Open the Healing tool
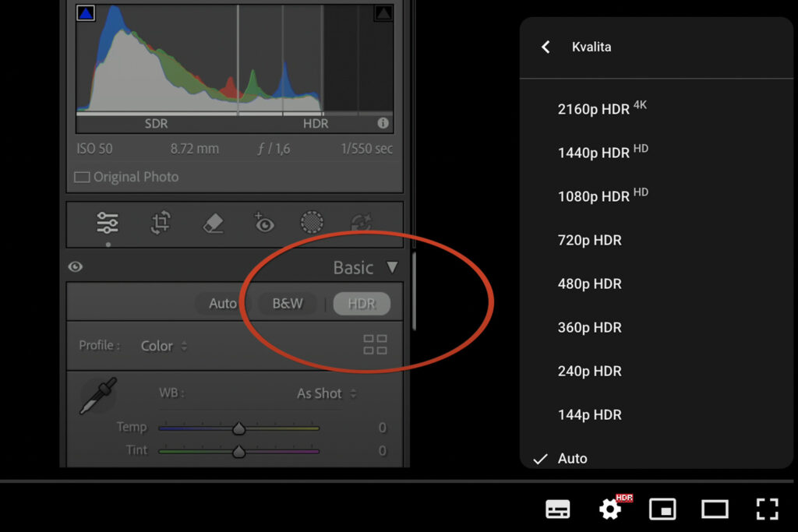Viewport: 798px width, 532px height. (x=213, y=223)
